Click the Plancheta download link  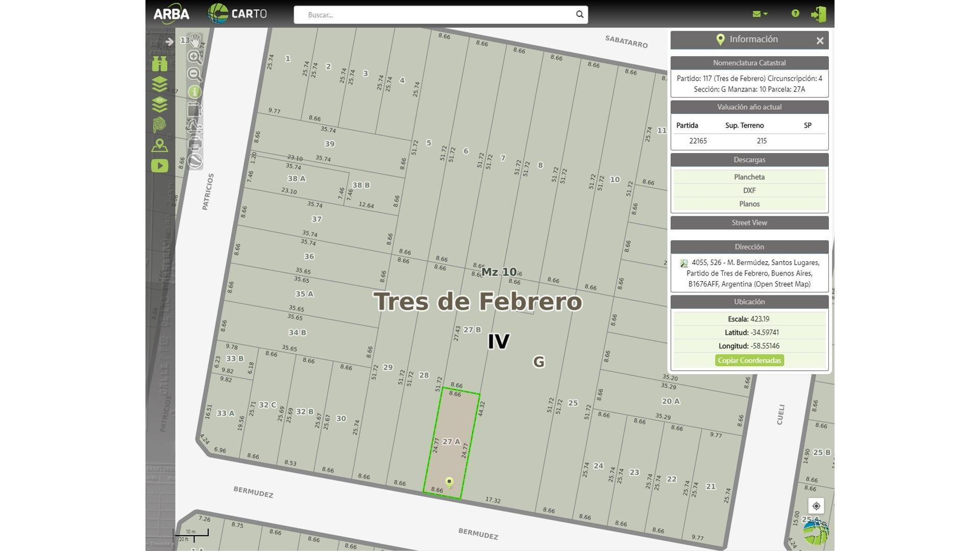[749, 177]
